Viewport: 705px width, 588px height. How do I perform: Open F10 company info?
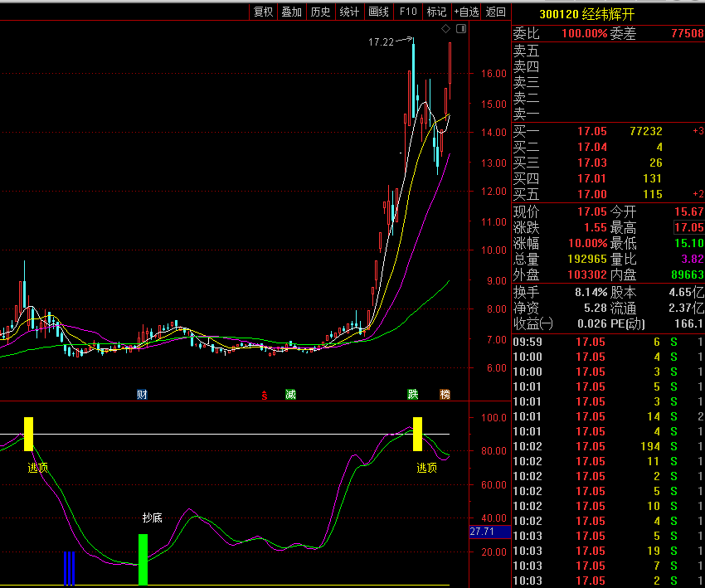click(x=408, y=12)
